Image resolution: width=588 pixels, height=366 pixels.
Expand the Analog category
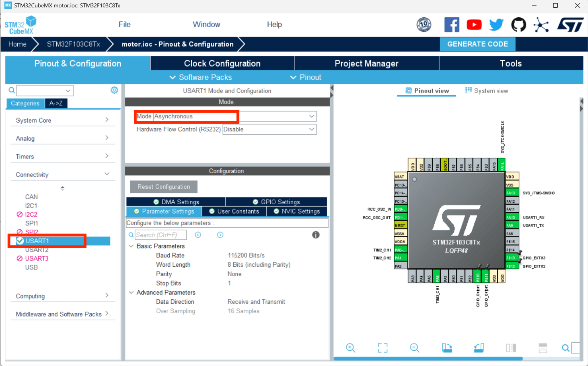coord(63,138)
